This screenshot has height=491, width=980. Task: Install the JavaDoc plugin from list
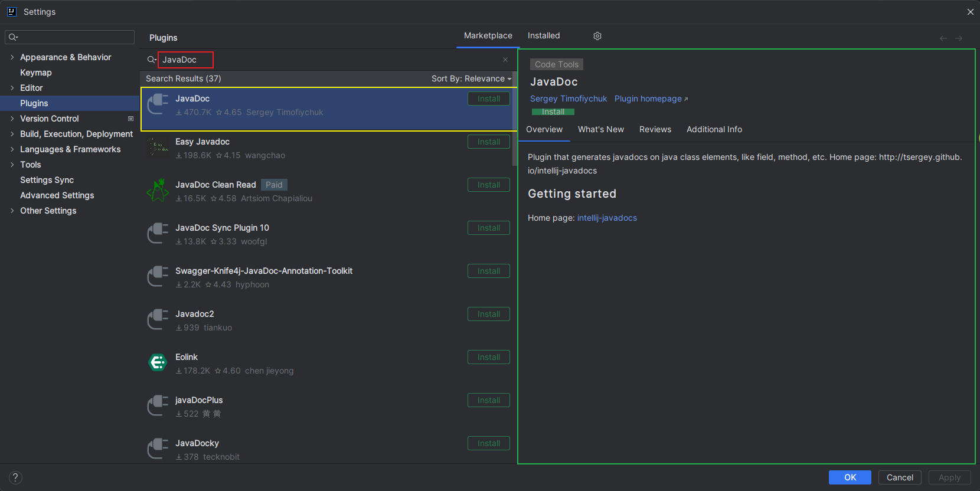point(489,99)
